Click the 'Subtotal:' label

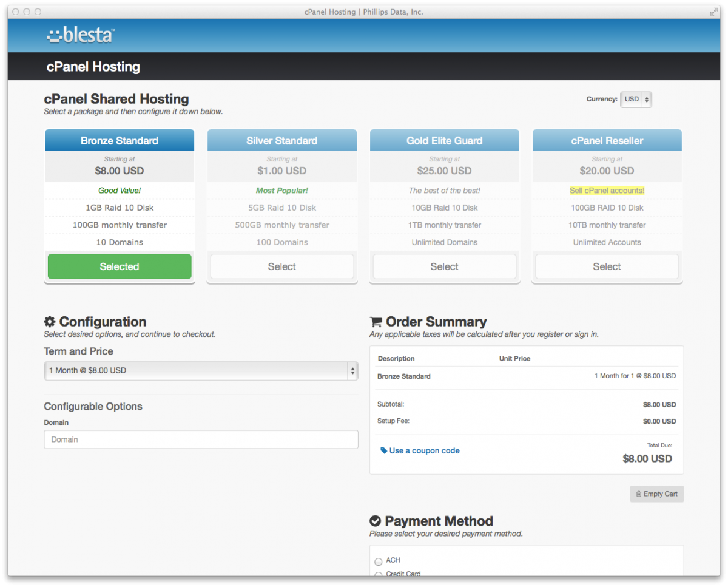point(391,404)
